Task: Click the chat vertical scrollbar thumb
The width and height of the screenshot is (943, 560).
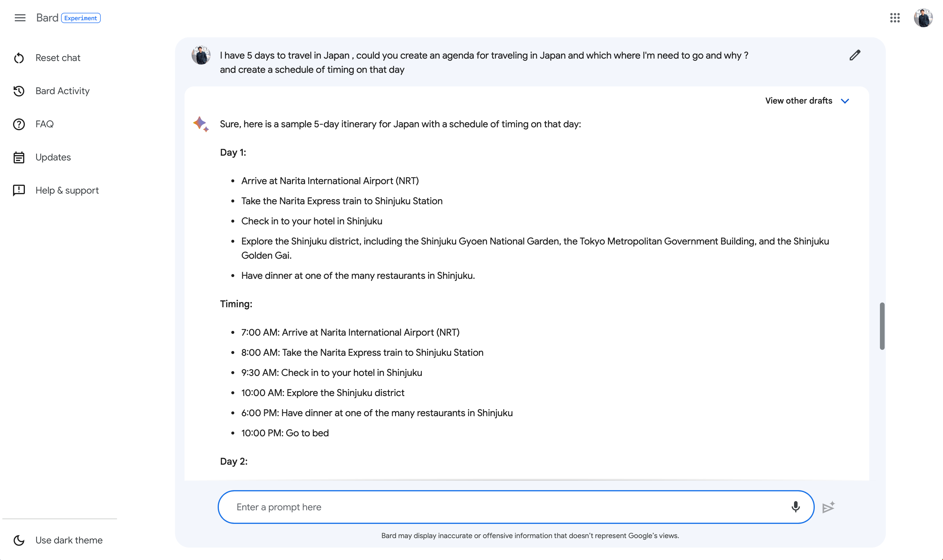Action: pyautogui.click(x=882, y=326)
